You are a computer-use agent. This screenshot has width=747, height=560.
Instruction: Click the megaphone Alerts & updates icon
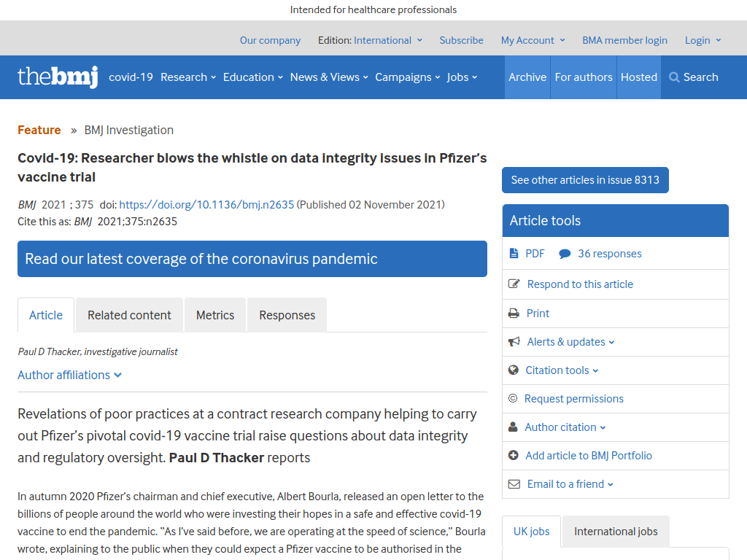click(x=514, y=341)
